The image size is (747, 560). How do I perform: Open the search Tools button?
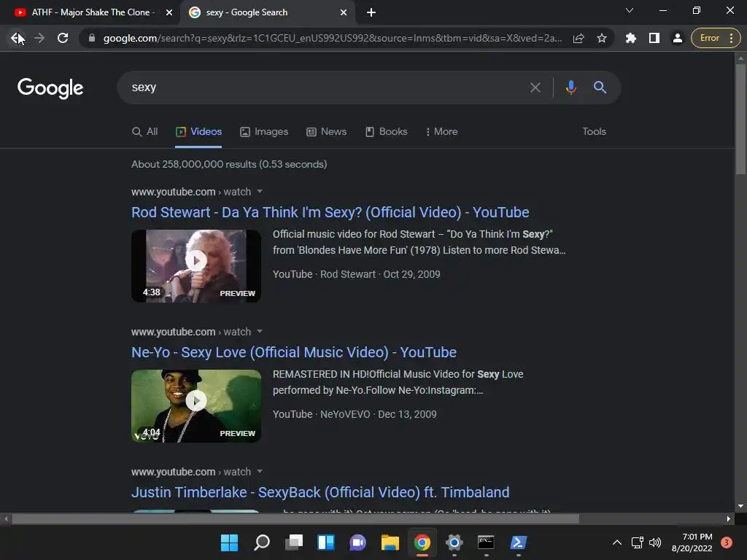(x=594, y=131)
